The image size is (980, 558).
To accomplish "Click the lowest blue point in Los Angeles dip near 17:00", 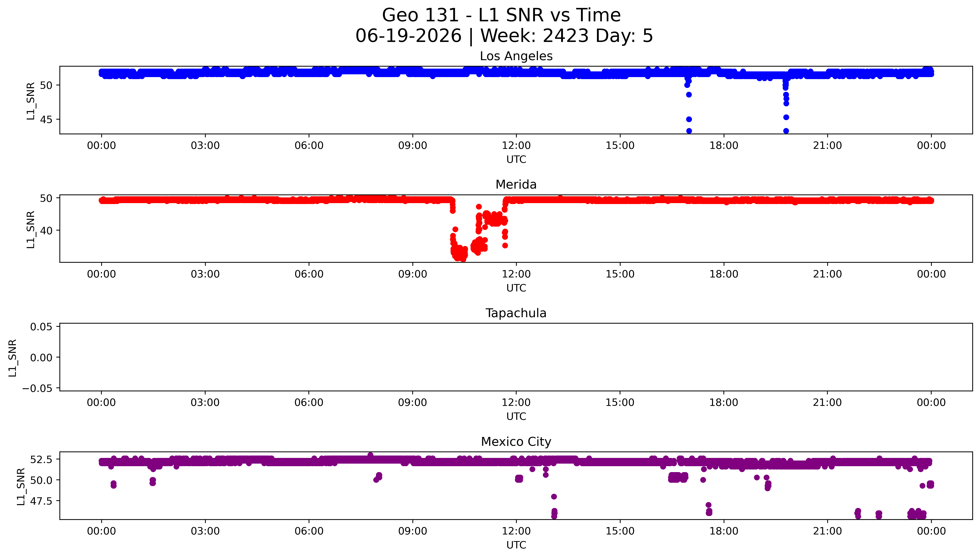I will [x=689, y=131].
